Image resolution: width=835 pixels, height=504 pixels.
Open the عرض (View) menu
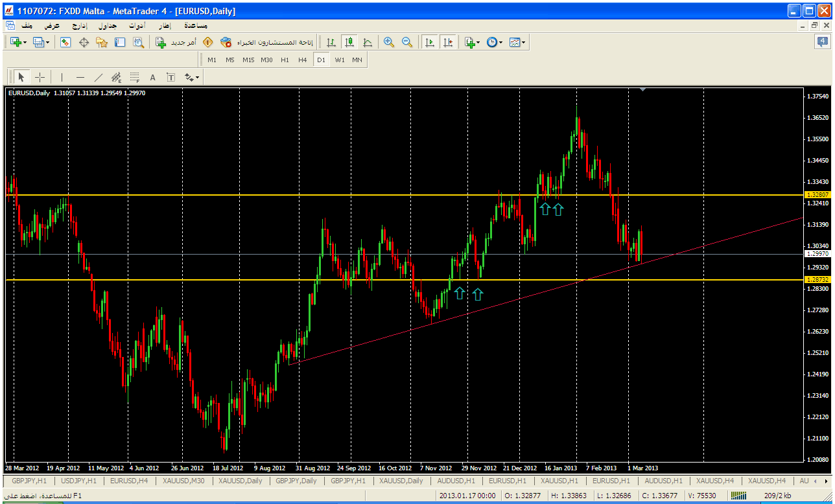click(x=52, y=25)
